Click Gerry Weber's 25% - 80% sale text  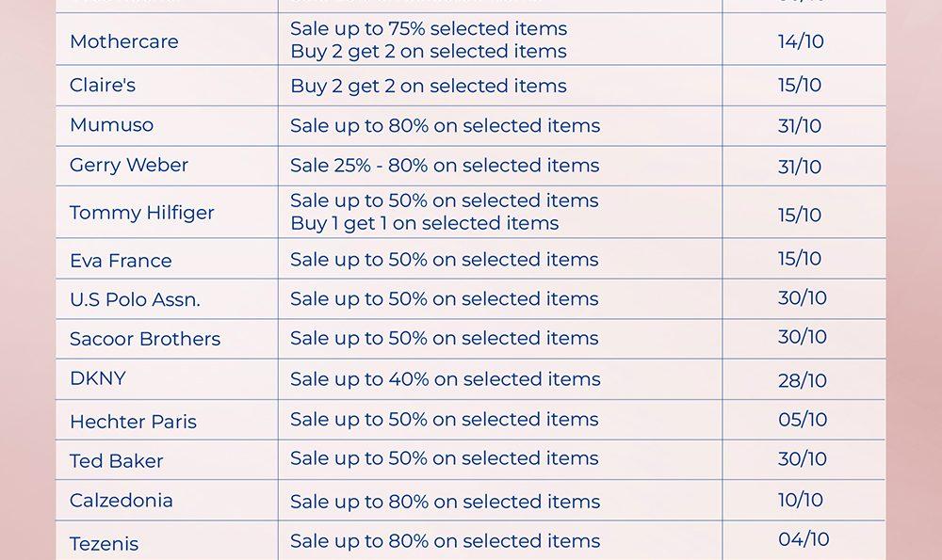point(445,166)
